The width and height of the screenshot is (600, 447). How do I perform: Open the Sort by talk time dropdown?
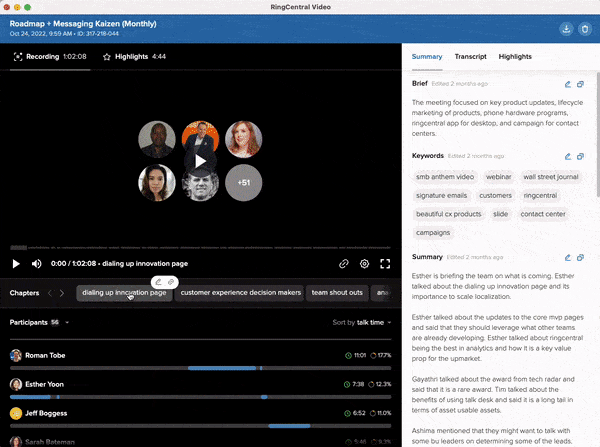point(361,323)
